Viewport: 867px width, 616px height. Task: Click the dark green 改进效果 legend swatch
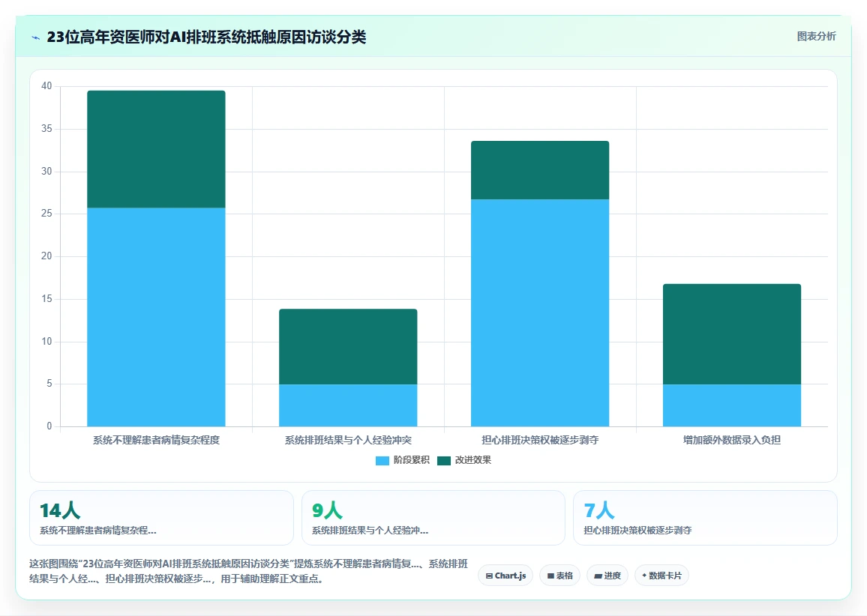[x=443, y=461]
